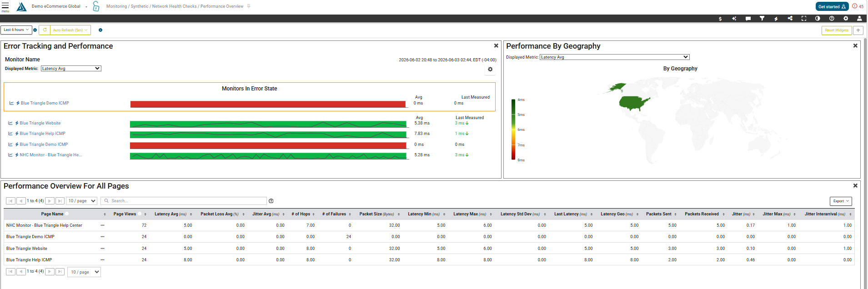
Task: Click green latency bar for Blue Triangle Website
Action: pyautogui.click(x=268, y=124)
